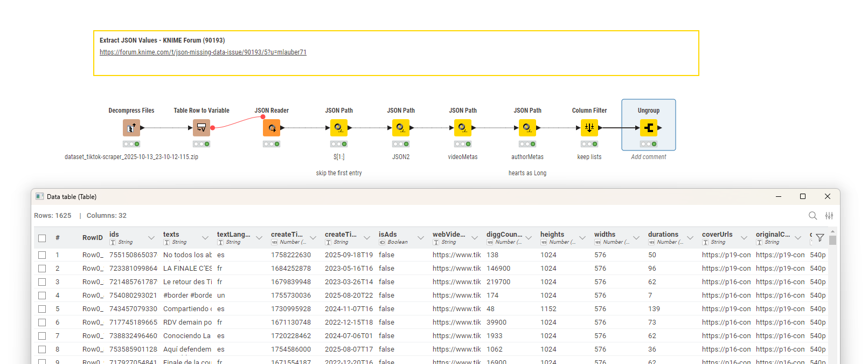Select the JSON Path node labeled authorMetas
Viewport: 868px width, 364px height.
pyautogui.click(x=527, y=128)
